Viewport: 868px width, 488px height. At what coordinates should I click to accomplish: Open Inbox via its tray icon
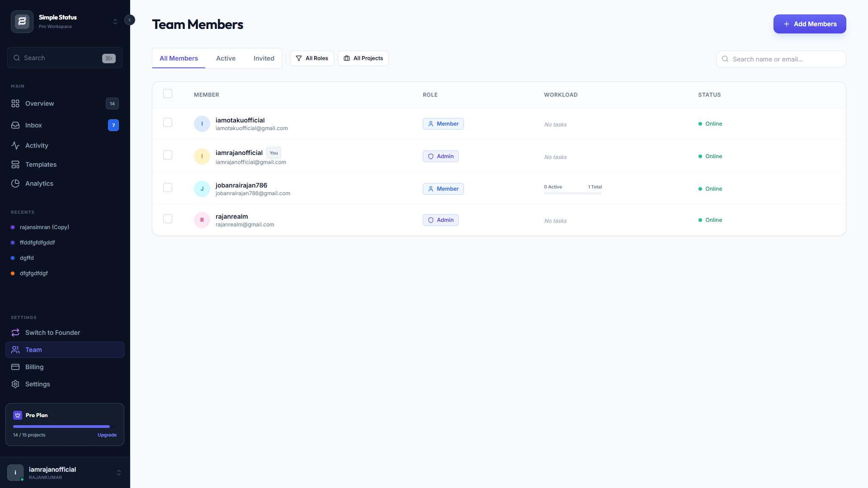[15, 125]
